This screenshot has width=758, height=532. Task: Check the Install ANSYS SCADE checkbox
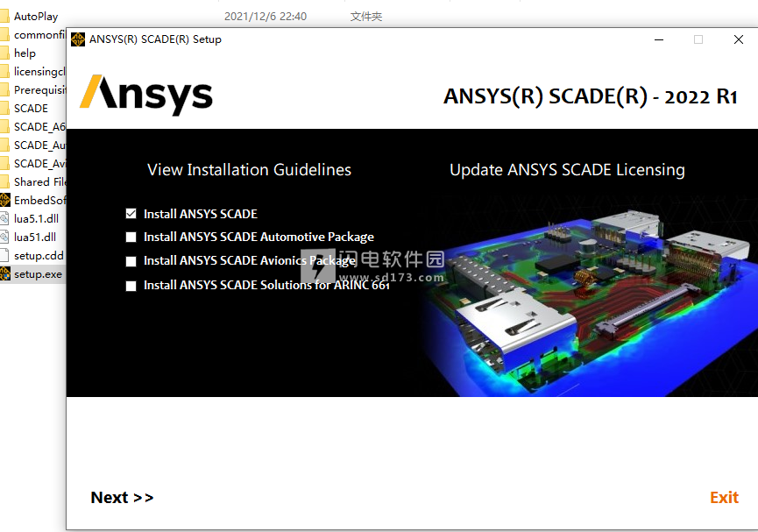(x=131, y=214)
